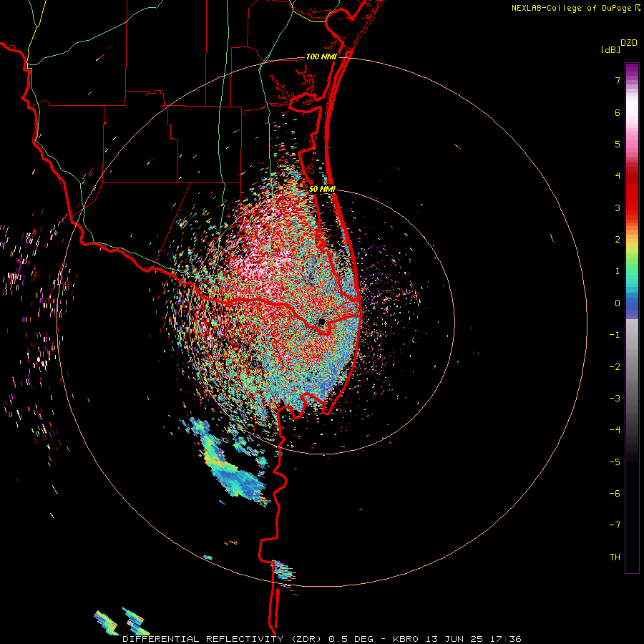Click the KBRO radar site center dot
The height and width of the screenshot is (644, 644).
click(321, 321)
